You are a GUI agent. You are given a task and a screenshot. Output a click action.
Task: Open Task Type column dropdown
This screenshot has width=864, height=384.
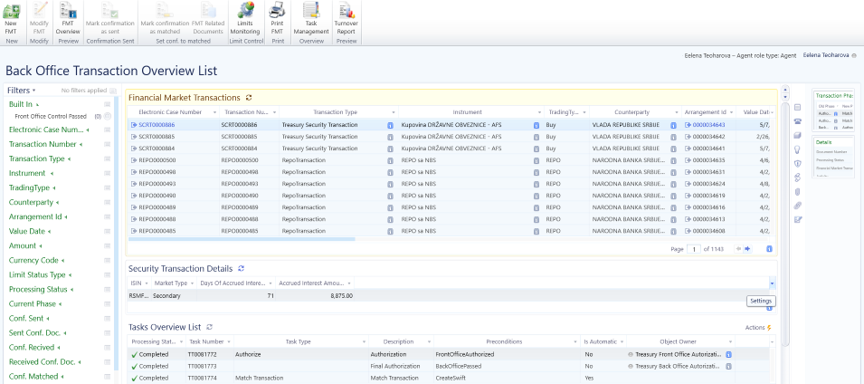[x=363, y=342]
